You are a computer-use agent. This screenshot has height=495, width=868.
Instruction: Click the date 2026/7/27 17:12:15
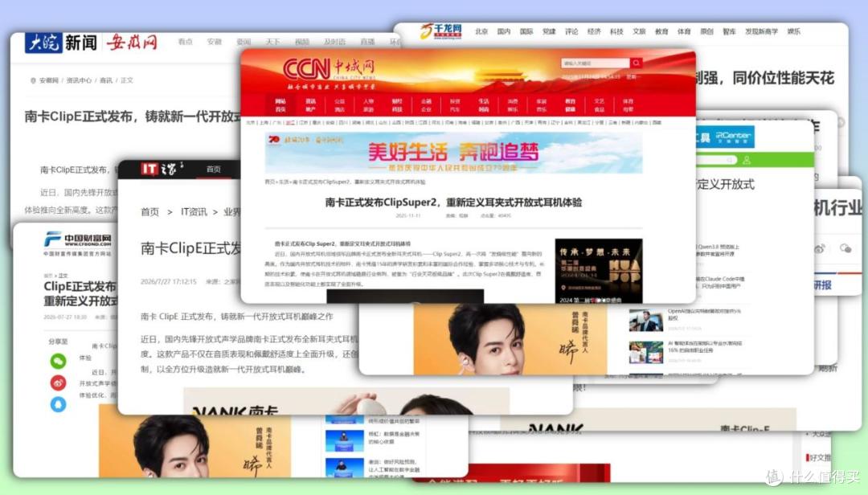[x=169, y=282]
